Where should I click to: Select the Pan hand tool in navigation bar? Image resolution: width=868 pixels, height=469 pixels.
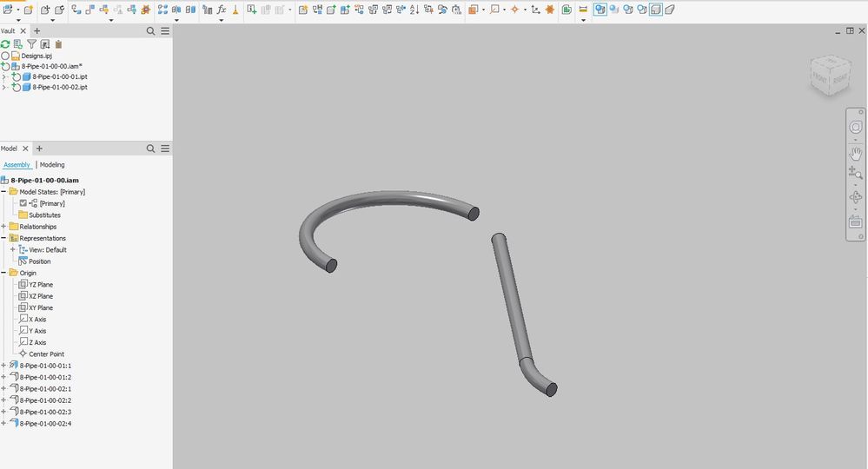tap(855, 153)
